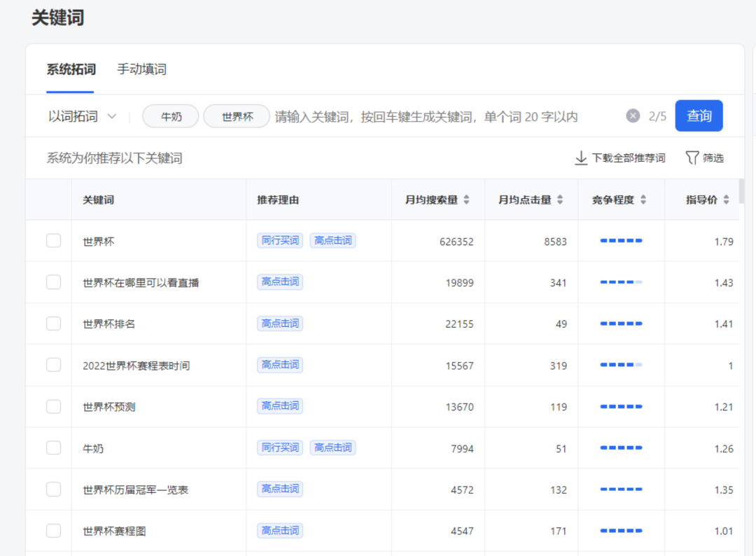Viewport: 756px width, 556px height.
Task: Select the checkbox for the 世界杯 row
Action: click(x=53, y=240)
